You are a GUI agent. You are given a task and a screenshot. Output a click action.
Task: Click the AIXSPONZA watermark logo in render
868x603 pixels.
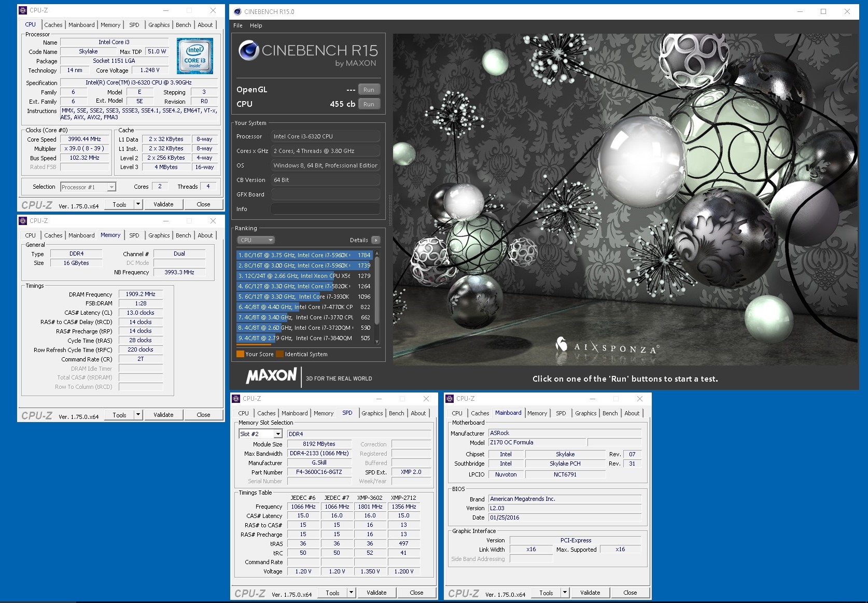607,346
